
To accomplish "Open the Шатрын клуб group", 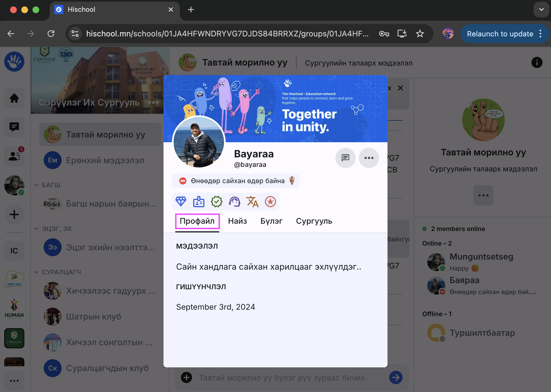I will pos(94,317).
